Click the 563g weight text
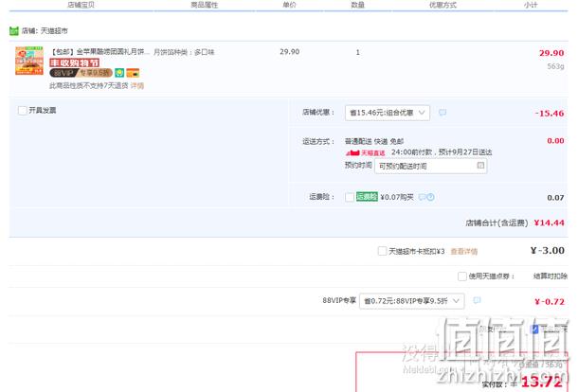Image resolution: width=578 pixels, height=392 pixels. pyautogui.click(x=555, y=66)
